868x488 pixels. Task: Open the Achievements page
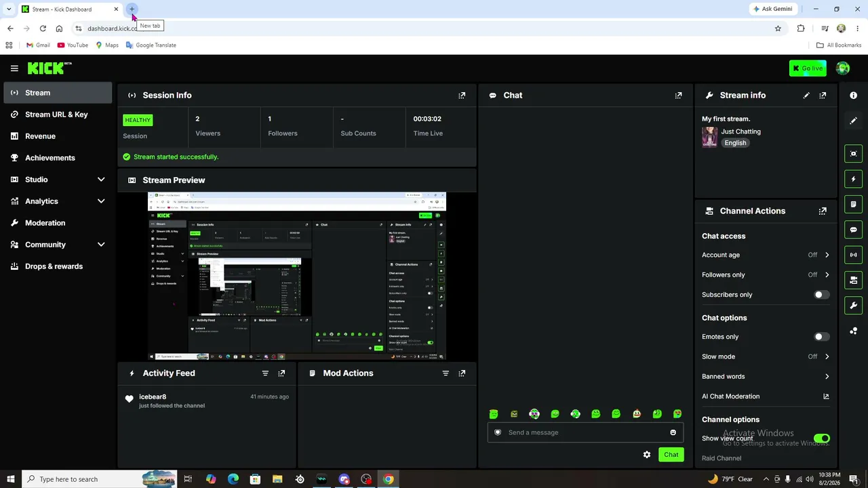(58, 158)
